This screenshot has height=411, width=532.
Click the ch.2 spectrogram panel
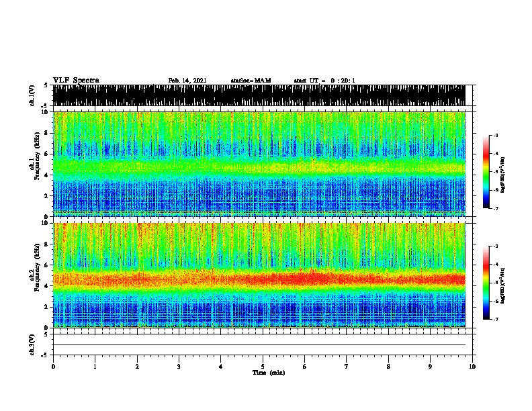[259, 275]
